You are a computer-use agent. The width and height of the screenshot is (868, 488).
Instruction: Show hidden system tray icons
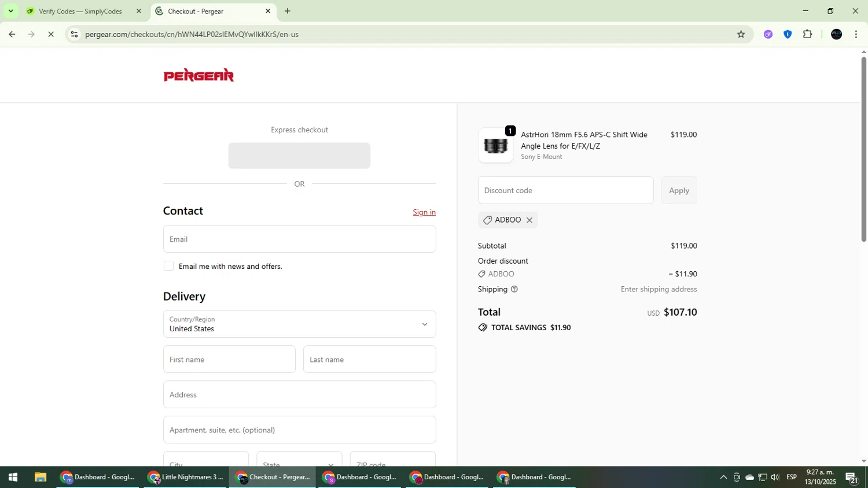[723, 477]
